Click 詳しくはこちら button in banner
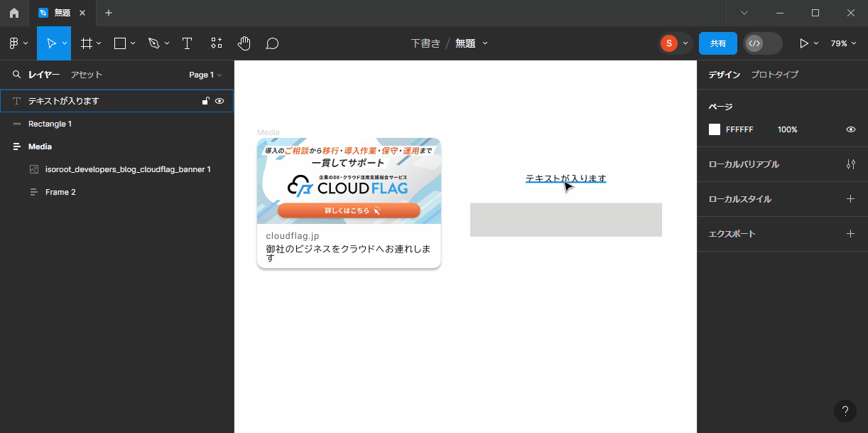868x433 pixels. (x=349, y=210)
